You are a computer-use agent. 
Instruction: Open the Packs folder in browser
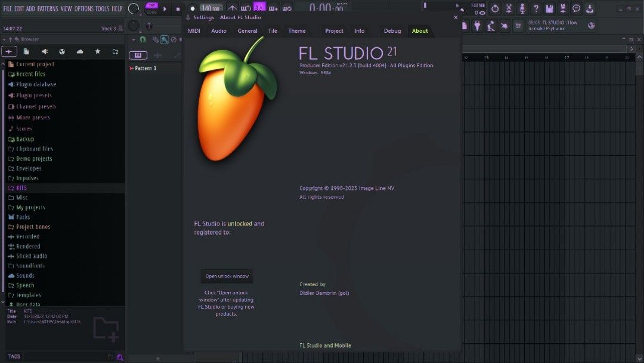tap(23, 217)
